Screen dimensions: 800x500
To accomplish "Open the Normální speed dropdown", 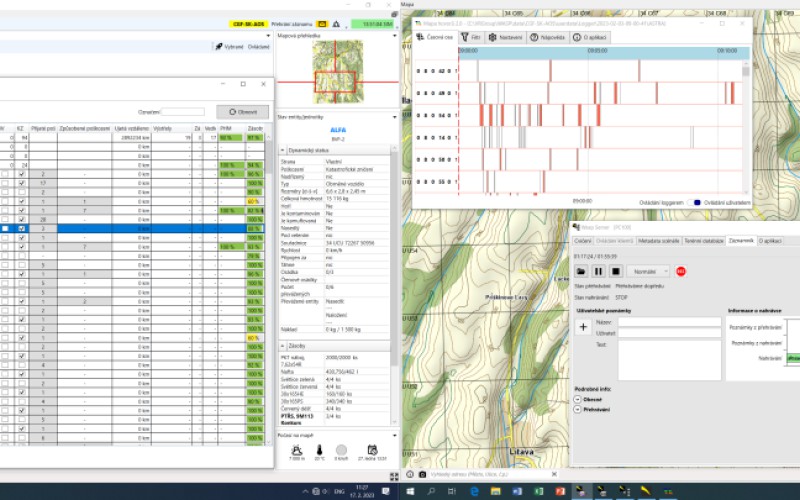I will click(650, 271).
